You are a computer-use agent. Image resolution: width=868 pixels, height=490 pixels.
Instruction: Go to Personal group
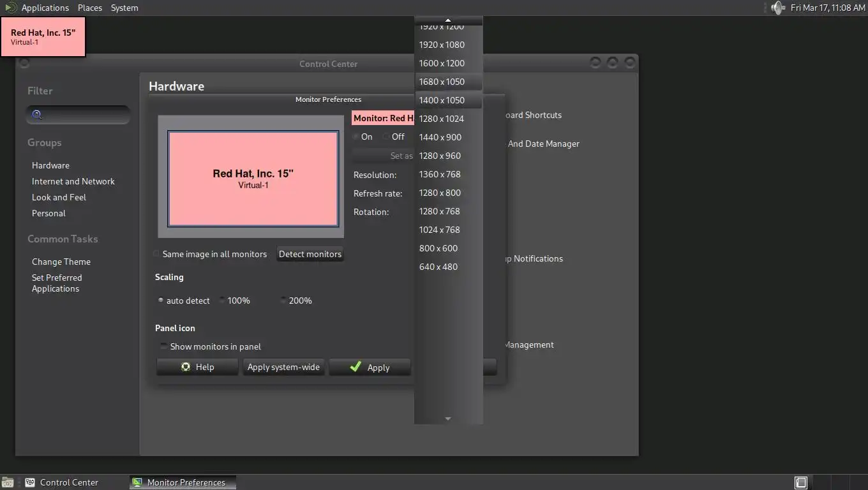(x=49, y=213)
